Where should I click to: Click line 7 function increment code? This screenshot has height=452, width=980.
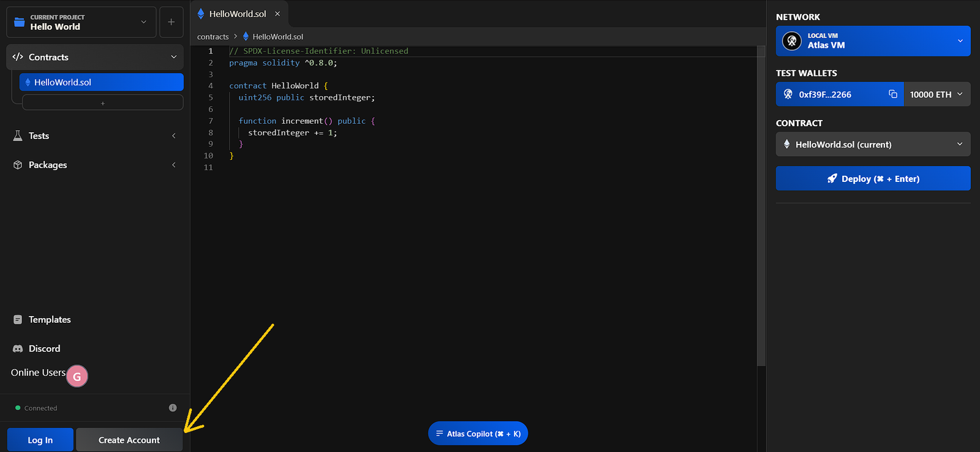pos(306,121)
